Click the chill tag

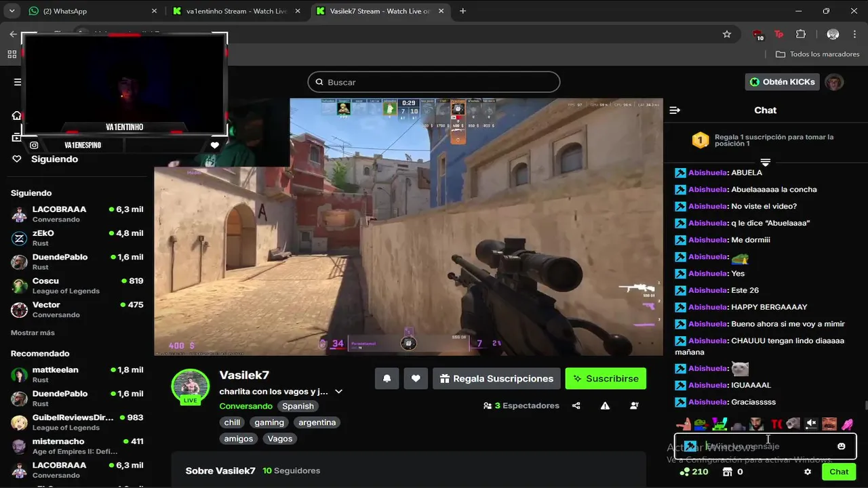tap(233, 422)
